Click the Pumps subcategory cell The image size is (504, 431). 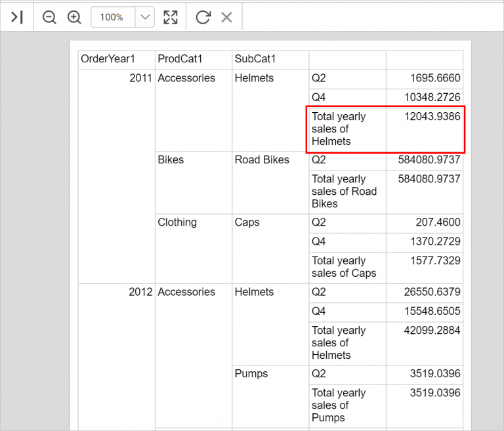point(270,396)
